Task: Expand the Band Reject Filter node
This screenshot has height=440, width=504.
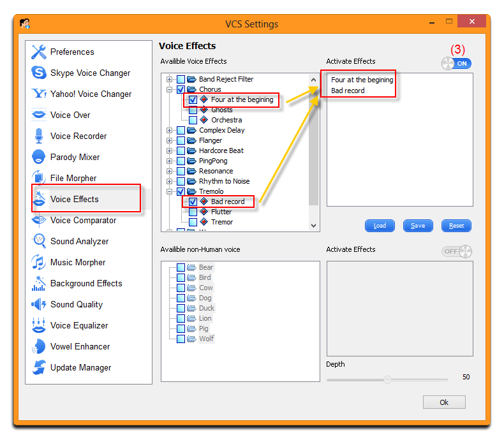Action: click(x=170, y=80)
